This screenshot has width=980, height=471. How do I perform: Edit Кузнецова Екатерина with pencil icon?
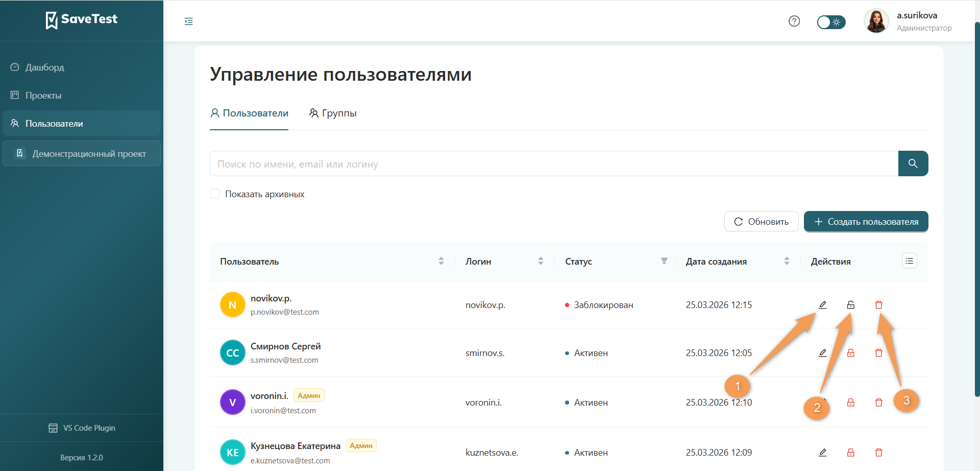coord(823,452)
